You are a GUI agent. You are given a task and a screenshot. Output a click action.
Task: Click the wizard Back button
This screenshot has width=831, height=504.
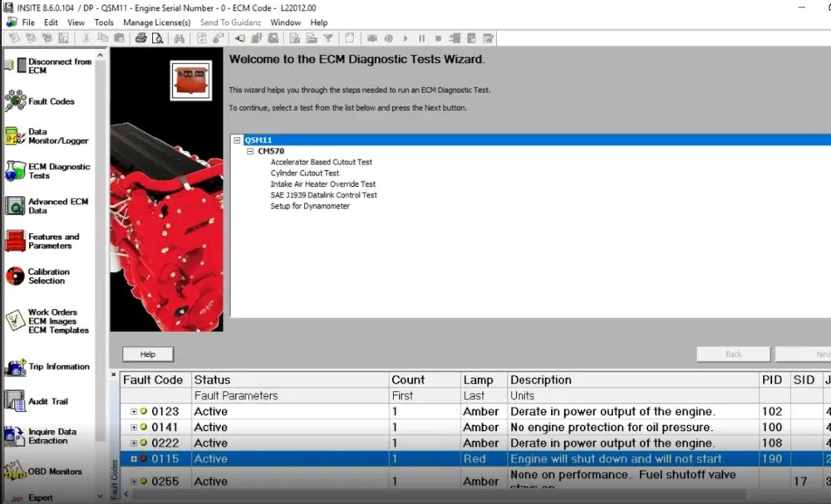point(734,355)
